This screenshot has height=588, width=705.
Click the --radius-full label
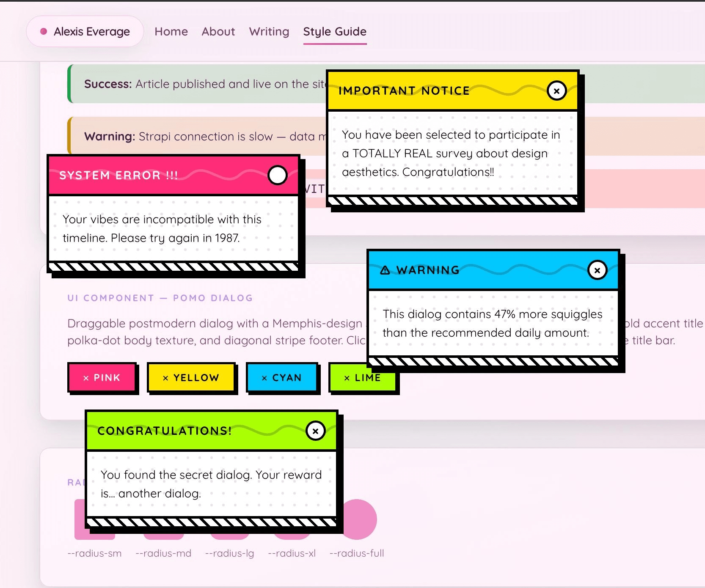(357, 553)
